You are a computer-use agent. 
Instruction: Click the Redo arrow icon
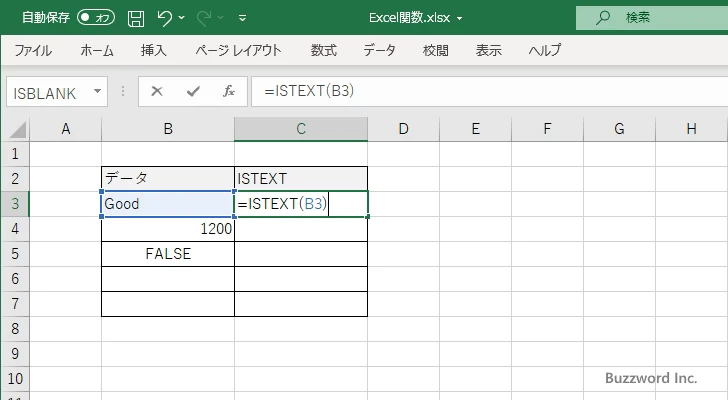(204, 18)
